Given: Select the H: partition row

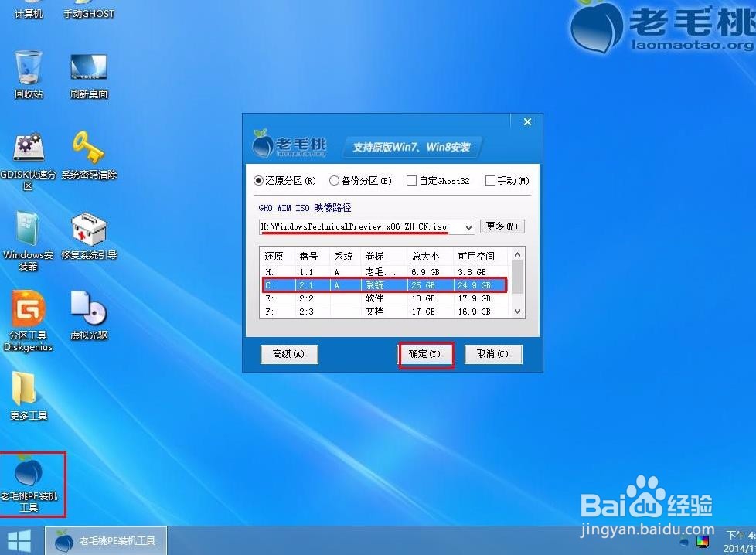Looking at the screenshot, I should pyautogui.click(x=385, y=272).
